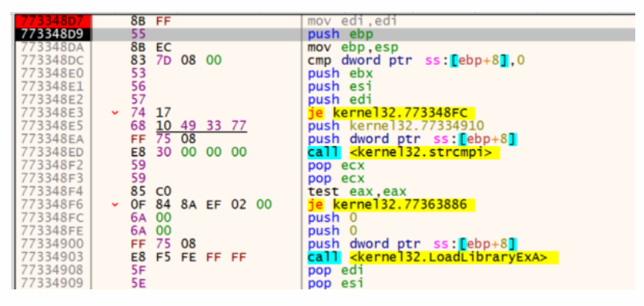Click opcode bytes '85 C0'
Image resolution: width=644 pixels, height=306 pixels.
[x=151, y=191]
